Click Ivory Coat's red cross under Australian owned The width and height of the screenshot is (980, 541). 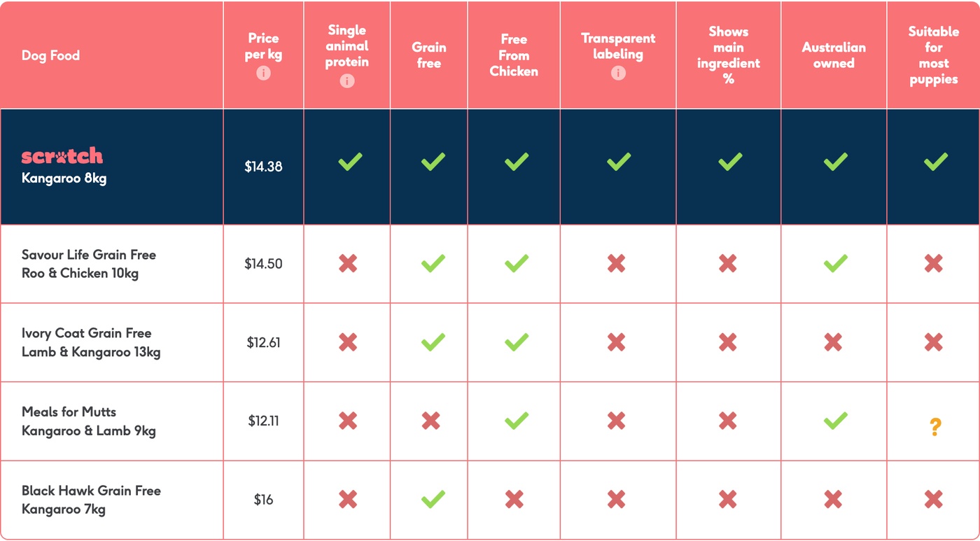[833, 342]
